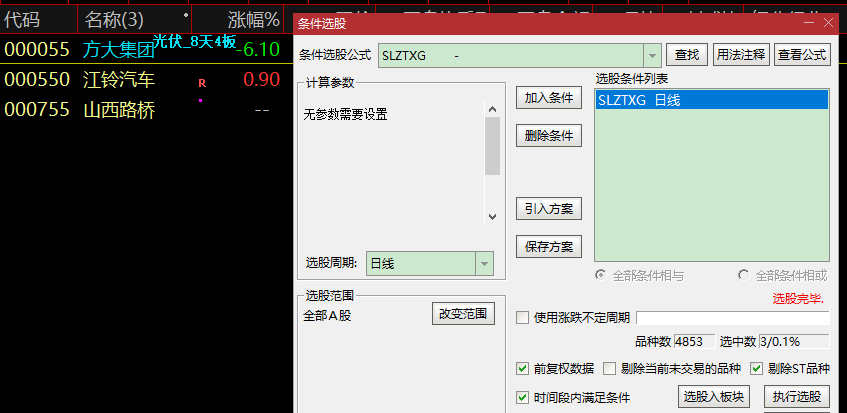Select stock code 000550

(37, 80)
